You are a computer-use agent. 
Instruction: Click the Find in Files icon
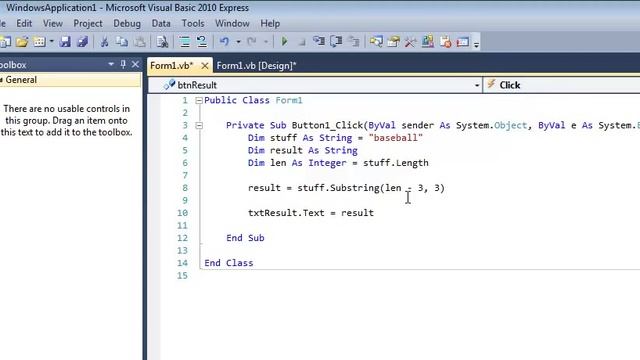[162, 42]
